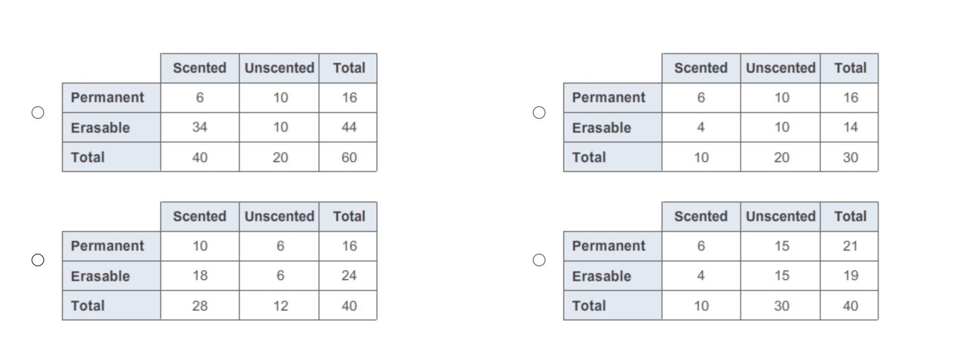The height and width of the screenshot is (346, 980).
Task: Click the Erasable total cell showing 44
Action: tap(349, 127)
